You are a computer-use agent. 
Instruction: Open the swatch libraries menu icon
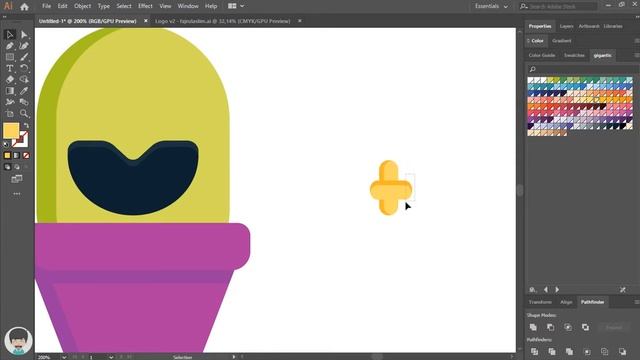point(533,289)
